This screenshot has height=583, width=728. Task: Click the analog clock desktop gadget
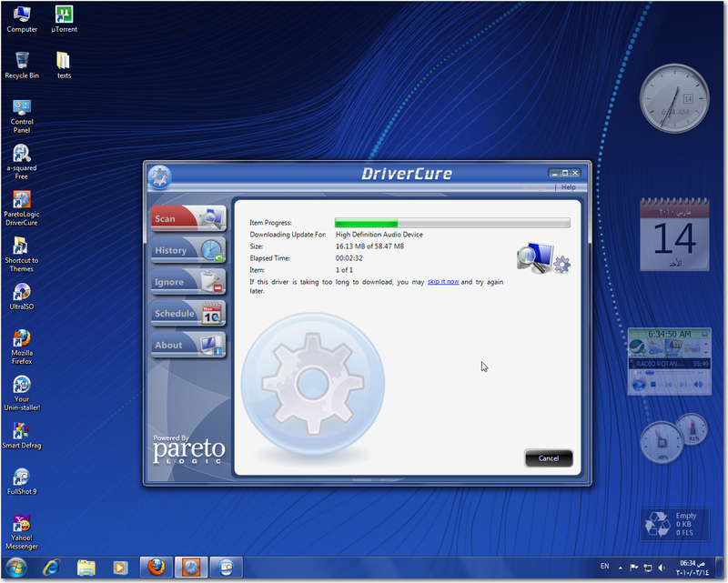(x=674, y=98)
